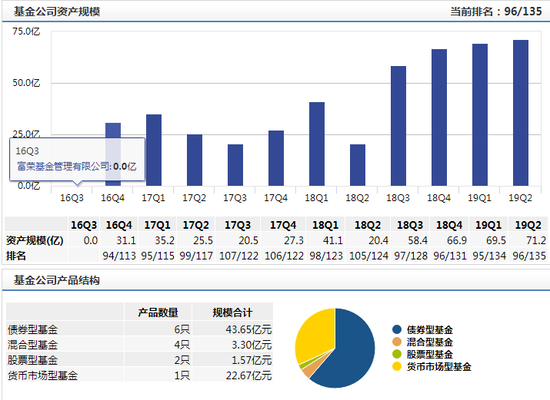Click the blue 债券型基金 legend dot
This screenshot has height=400, width=550.
[x=397, y=329]
